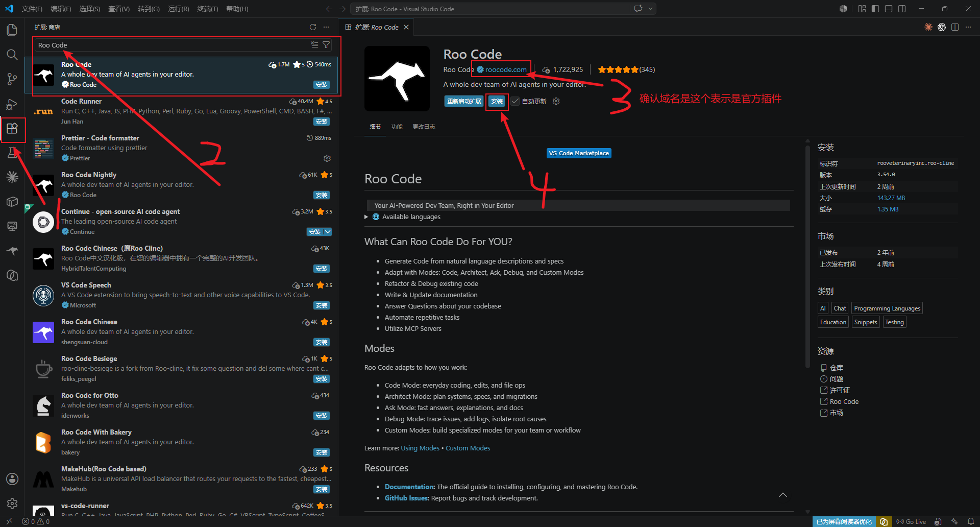Open the Roo Code extension settings gear
Image resolution: width=980 pixels, height=527 pixels.
(x=556, y=101)
